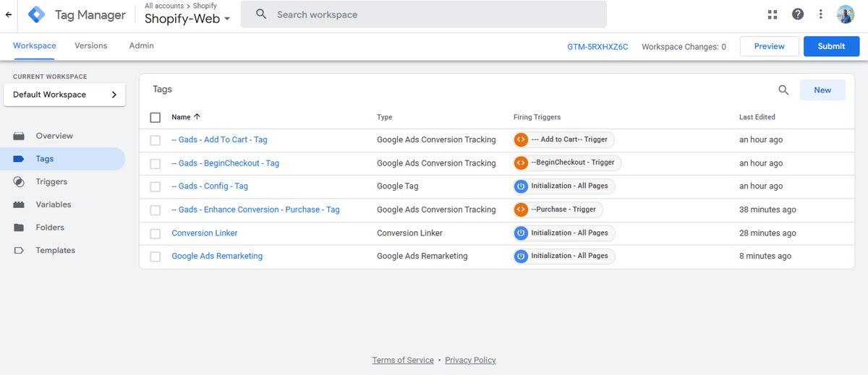Click the Templates sidebar icon
Screen dimensions: 868x375
click(19, 251)
